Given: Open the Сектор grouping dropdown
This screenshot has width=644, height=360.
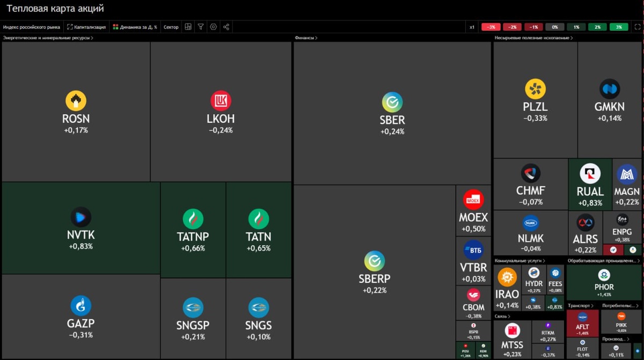Looking at the screenshot, I should (171, 27).
